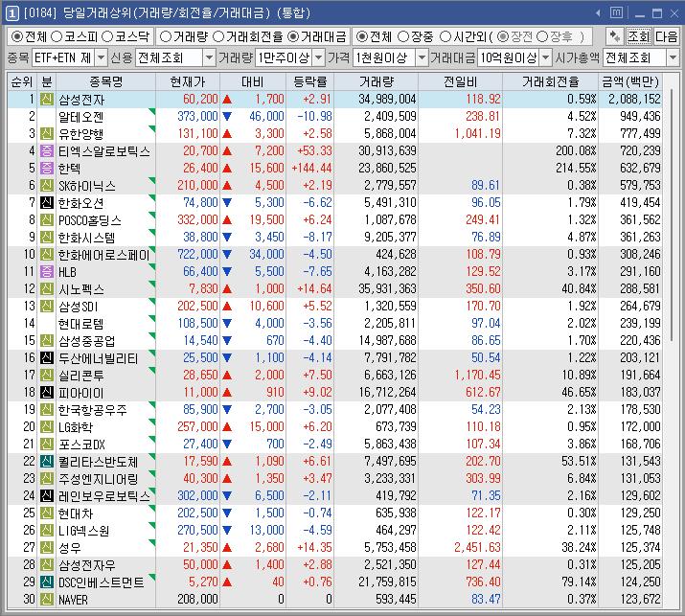Screen dimensions: 685x616
Task: Click the 조회 search button
Action: pyautogui.click(x=639, y=36)
